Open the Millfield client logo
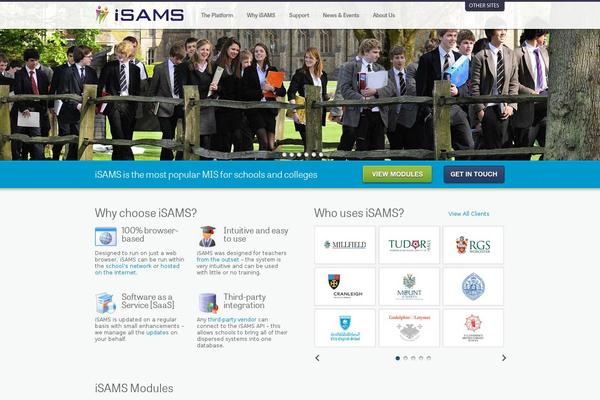The height and width of the screenshot is (400, 600). 345,245
